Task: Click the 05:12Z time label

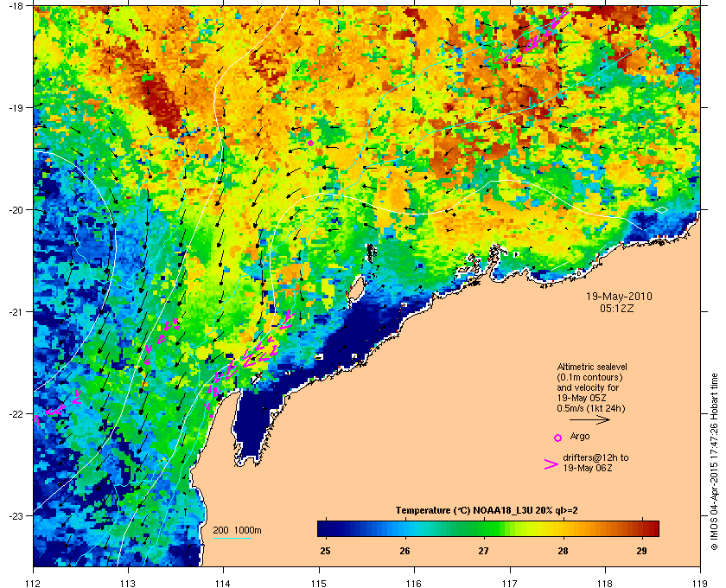Action: [x=617, y=308]
